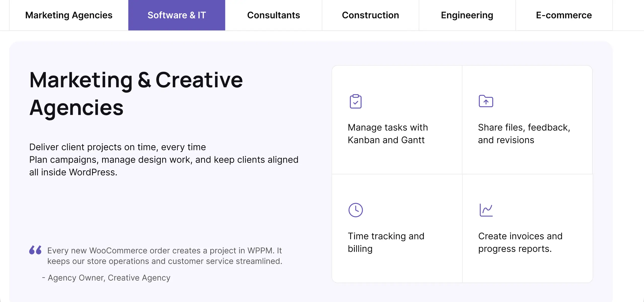Viewport: 644px width, 302px height.
Task: Click the clipboard checkmark tasks icon
Action: [355, 101]
